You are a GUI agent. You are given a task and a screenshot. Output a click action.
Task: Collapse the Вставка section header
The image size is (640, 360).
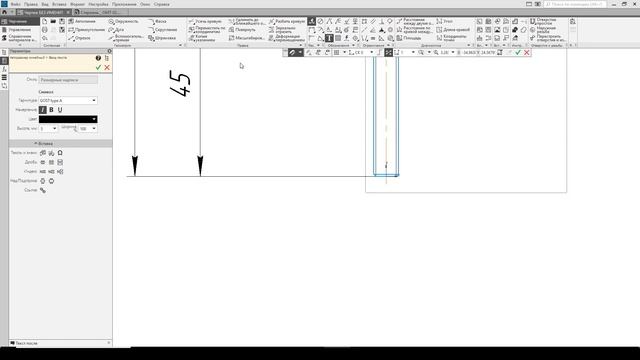coord(60,144)
